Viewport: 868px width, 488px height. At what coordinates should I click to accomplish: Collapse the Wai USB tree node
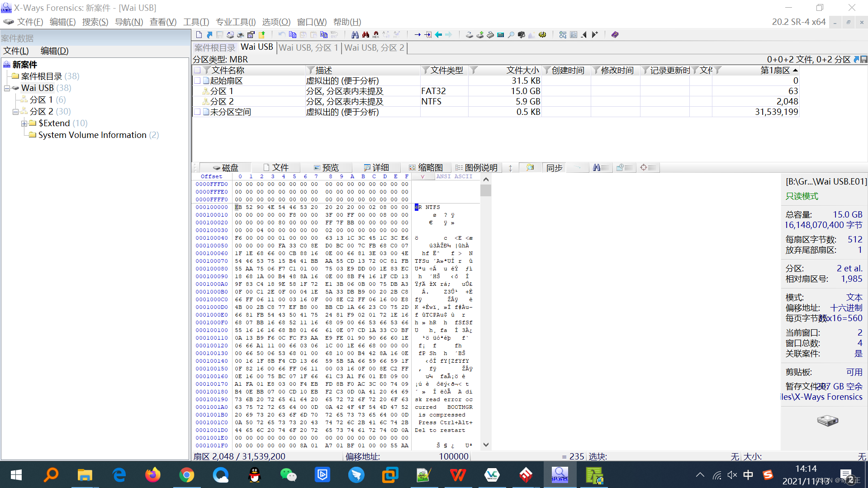pos(7,88)
